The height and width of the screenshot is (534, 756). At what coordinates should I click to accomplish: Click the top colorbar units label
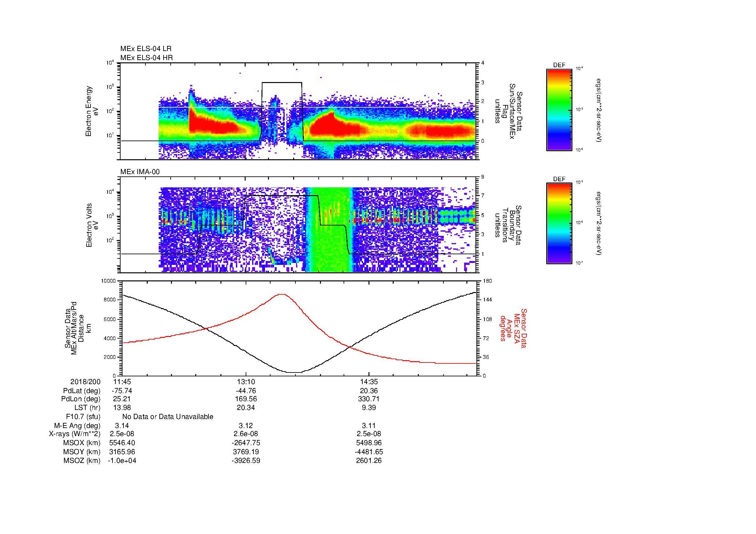coord(599,110)
